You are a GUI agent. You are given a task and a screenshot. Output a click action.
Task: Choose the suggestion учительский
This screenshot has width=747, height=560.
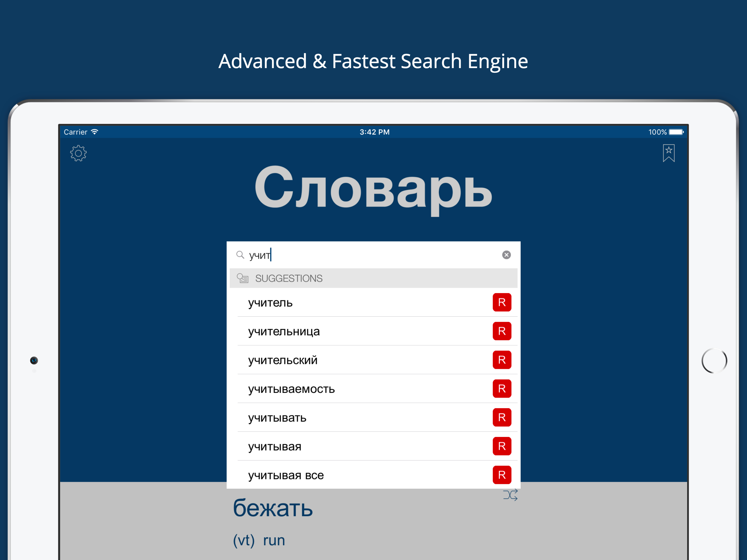tap(283, 360)
